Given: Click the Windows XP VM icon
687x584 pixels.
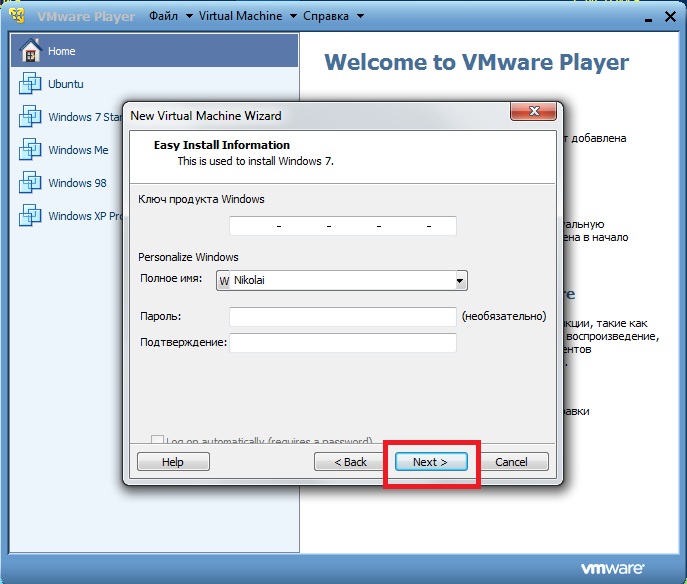Looking at the screenshot, I should (30, 215).
